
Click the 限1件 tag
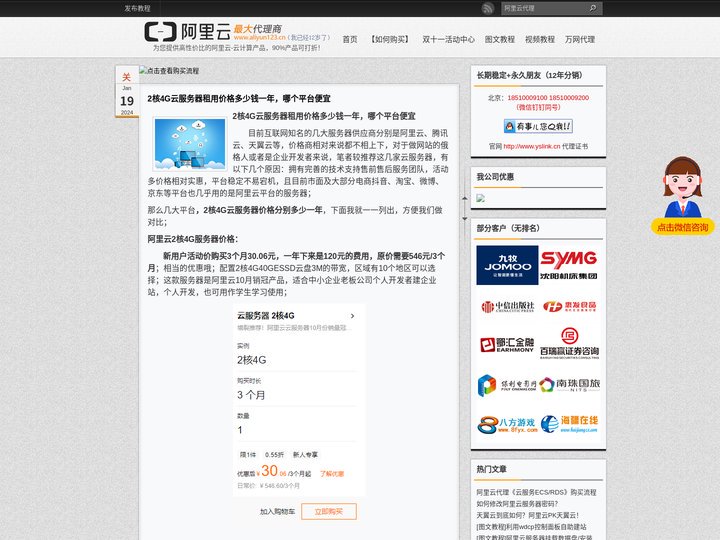point(248,455)
